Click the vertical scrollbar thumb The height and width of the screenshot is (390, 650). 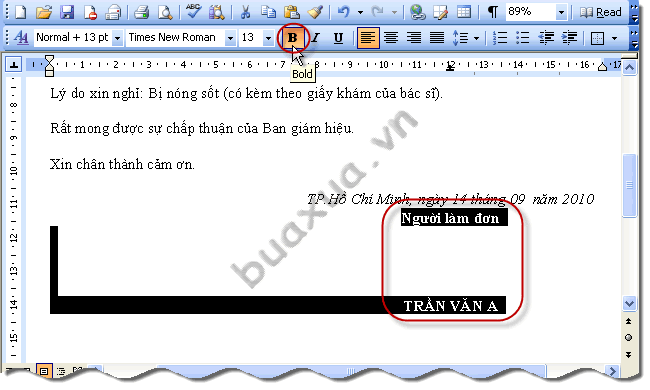629,185
